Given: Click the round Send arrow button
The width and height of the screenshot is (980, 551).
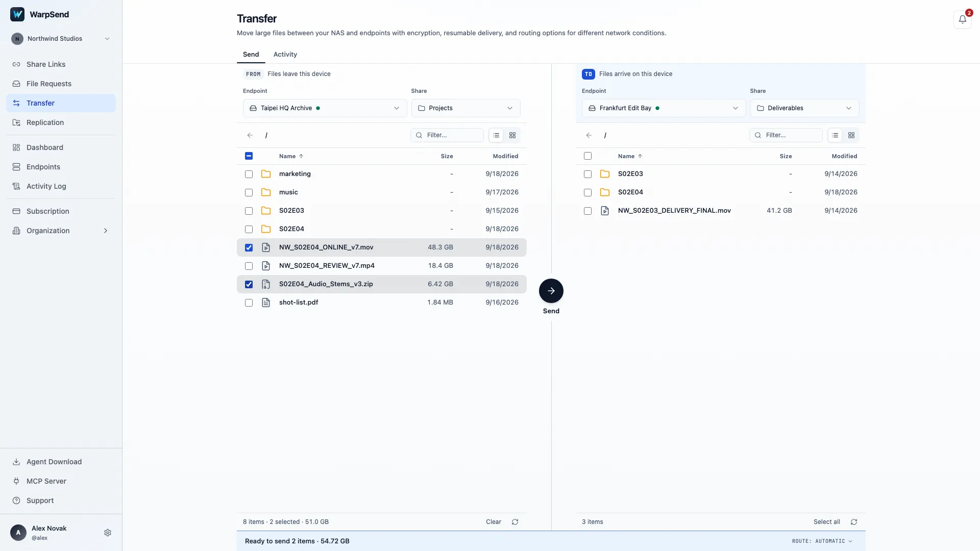Looking at the screenshot, I should (x=551, y=291).
